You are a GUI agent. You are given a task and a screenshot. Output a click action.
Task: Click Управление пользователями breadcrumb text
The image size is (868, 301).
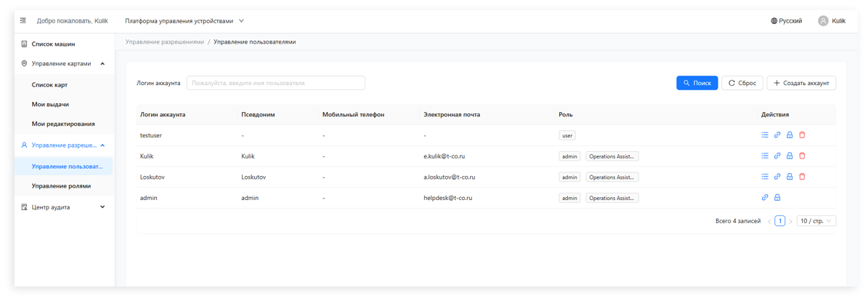[255, 42]
